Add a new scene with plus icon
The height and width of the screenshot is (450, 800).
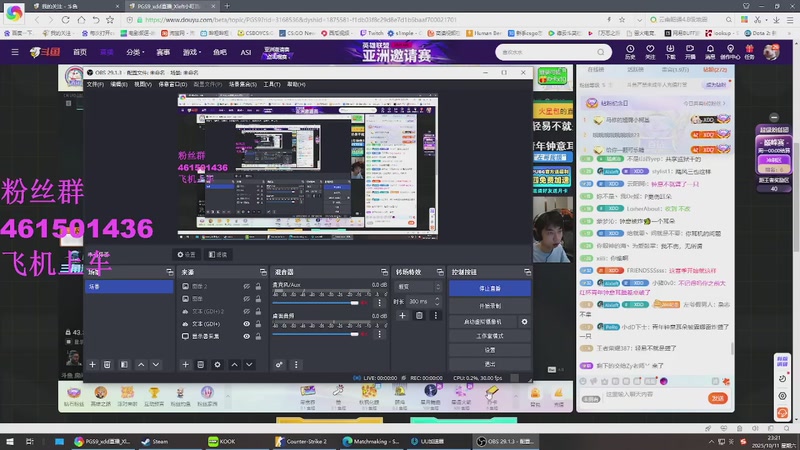tap(92, 364)
